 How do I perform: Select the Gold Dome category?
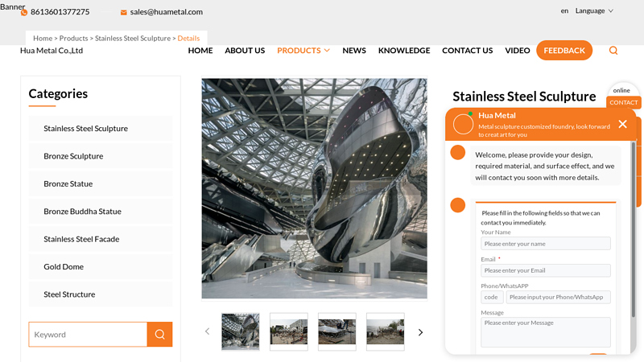coord(101,267)
